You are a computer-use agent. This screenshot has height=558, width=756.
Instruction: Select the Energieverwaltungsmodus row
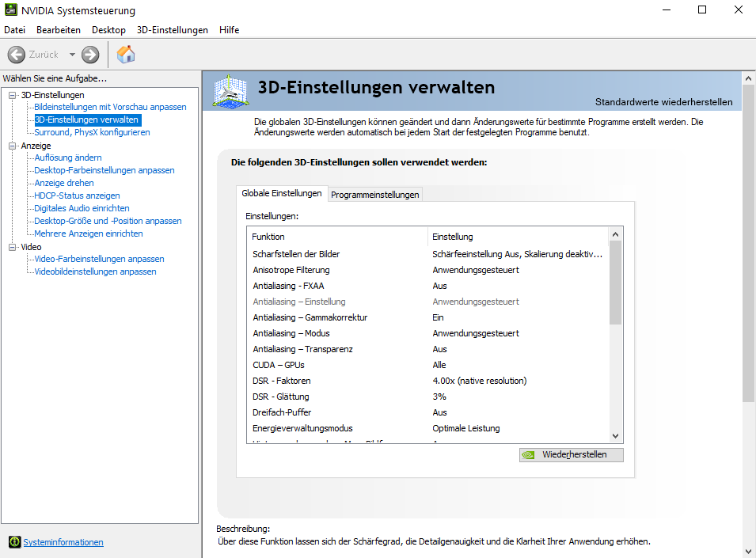[427, 428]
